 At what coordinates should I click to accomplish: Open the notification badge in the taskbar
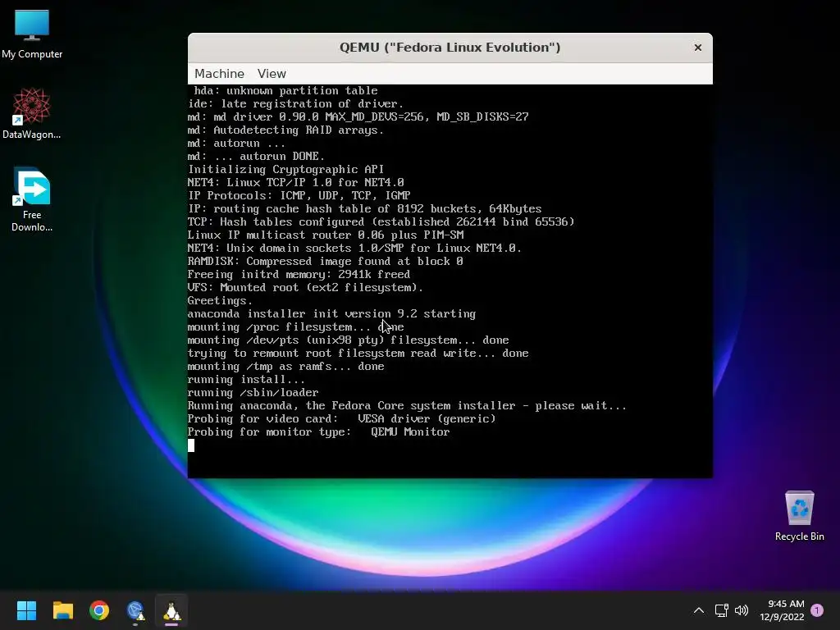[x=817, y=610]
